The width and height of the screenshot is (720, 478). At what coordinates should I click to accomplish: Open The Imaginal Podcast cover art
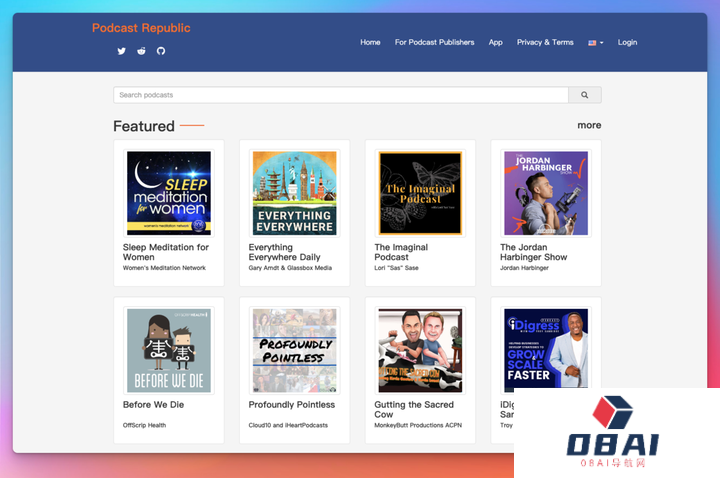coord(420,193)
